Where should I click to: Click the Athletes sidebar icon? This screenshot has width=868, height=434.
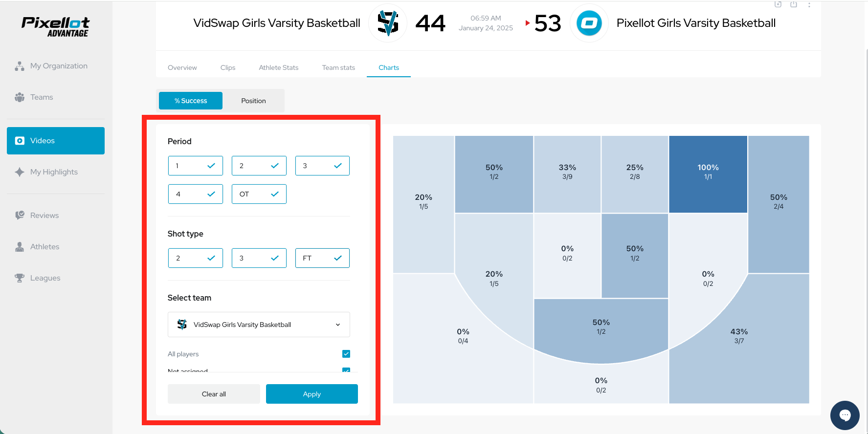coord(20,247)
